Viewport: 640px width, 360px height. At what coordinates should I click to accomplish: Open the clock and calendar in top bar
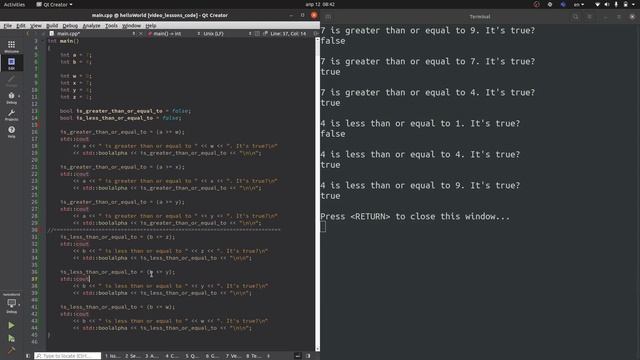click(320, 4)
